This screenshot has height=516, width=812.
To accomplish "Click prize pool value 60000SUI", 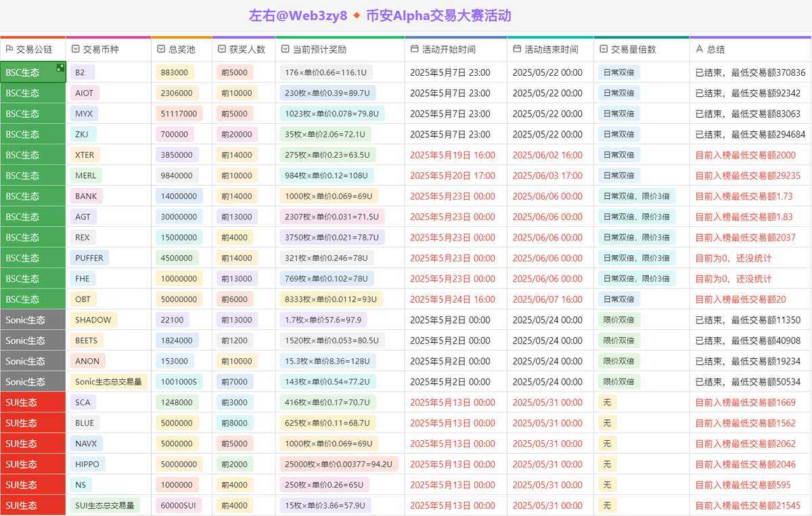I will tap(179, 505).
